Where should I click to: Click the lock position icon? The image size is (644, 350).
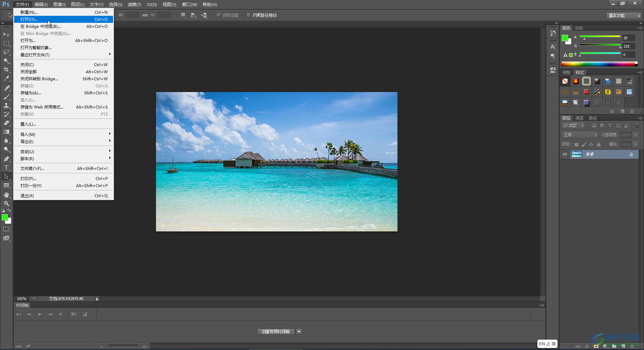pos(591,144)
